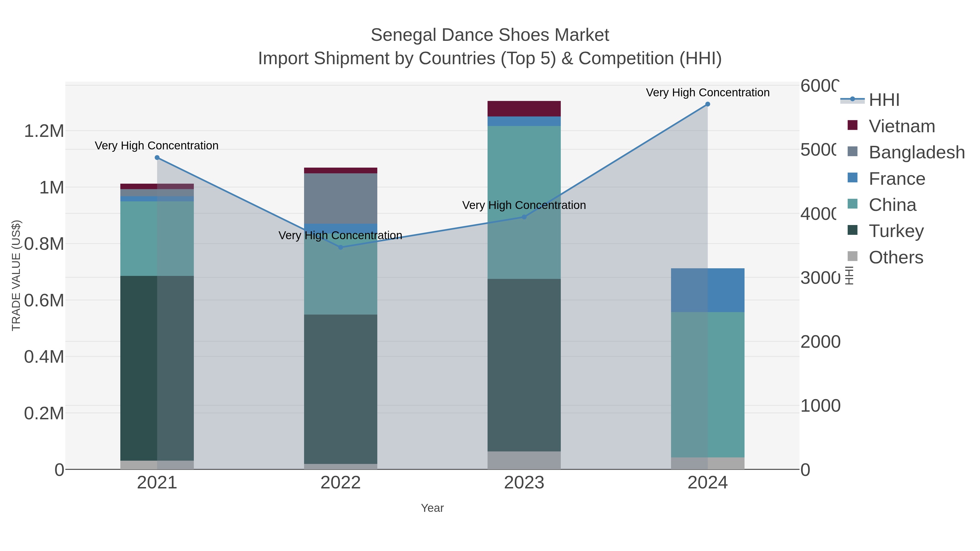Click the 0.2M y-axis tick label
Image resolution: width=980 pixels, height=551 pixels.
pyautogui.click(x=44, y=413)
